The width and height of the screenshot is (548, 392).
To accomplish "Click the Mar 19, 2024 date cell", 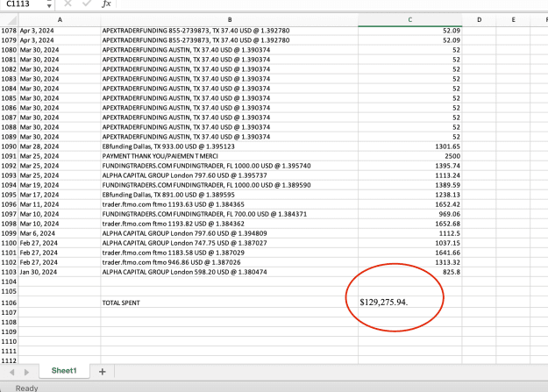I will (x=60, y=185).
